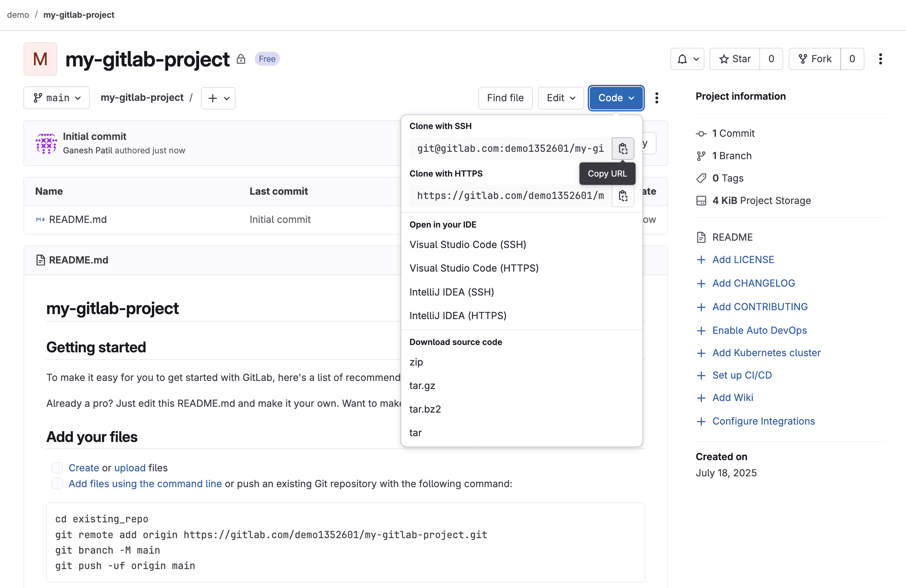Copy the SSH clone URL via clipboard icon
This screenshot has width=906, height=588.
[623, 148]
